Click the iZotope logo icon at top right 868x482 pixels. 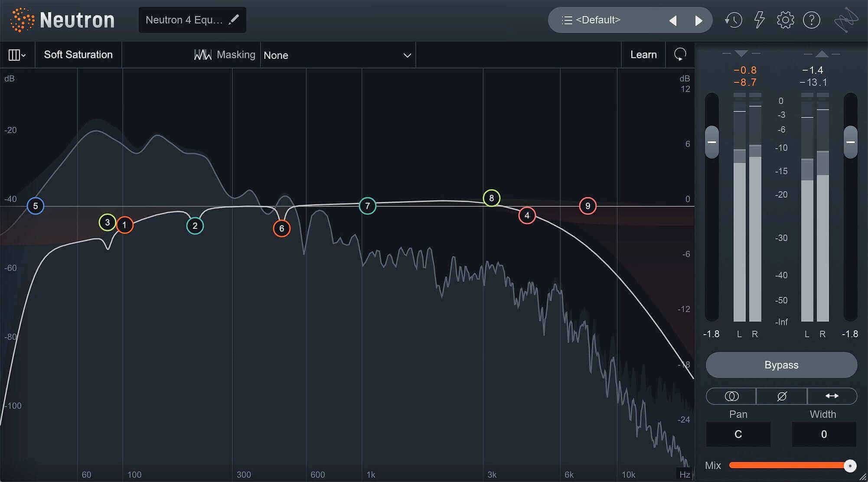pyautogui.click(x=846, y=20)
